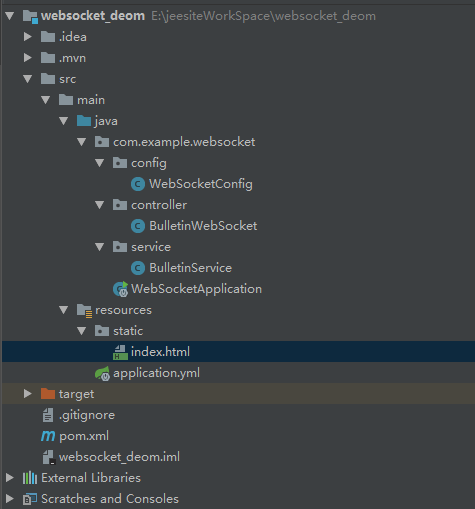Click the orange target folder icon

48,394
